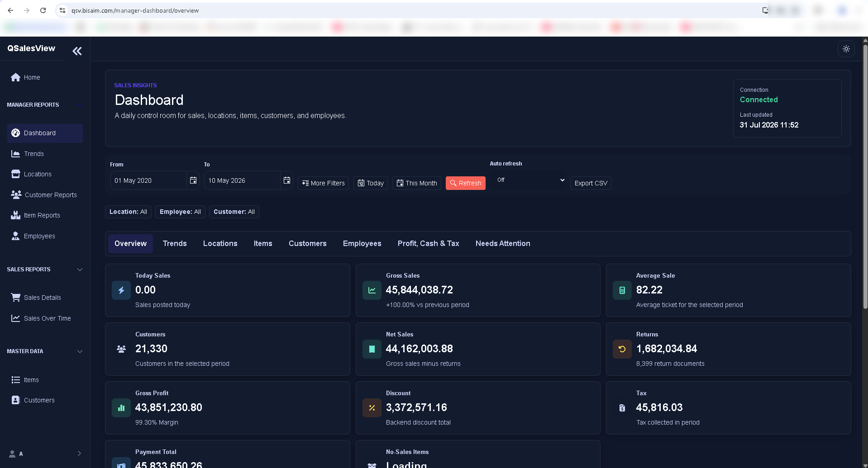This screenshot has width=868, height=468.
Task: Click the Customer Reports people icon
Action: (x=16, y=195)
